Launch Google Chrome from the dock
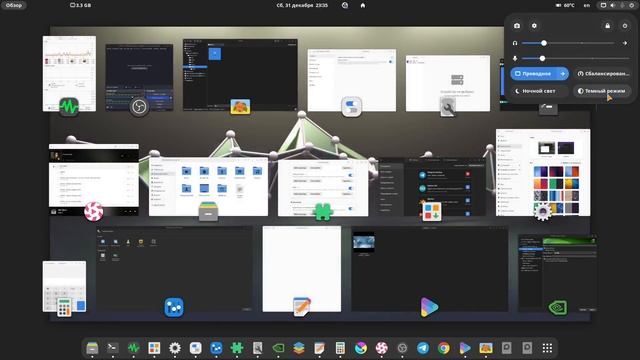Screen dimensions: 640x360 coord(444,348)
